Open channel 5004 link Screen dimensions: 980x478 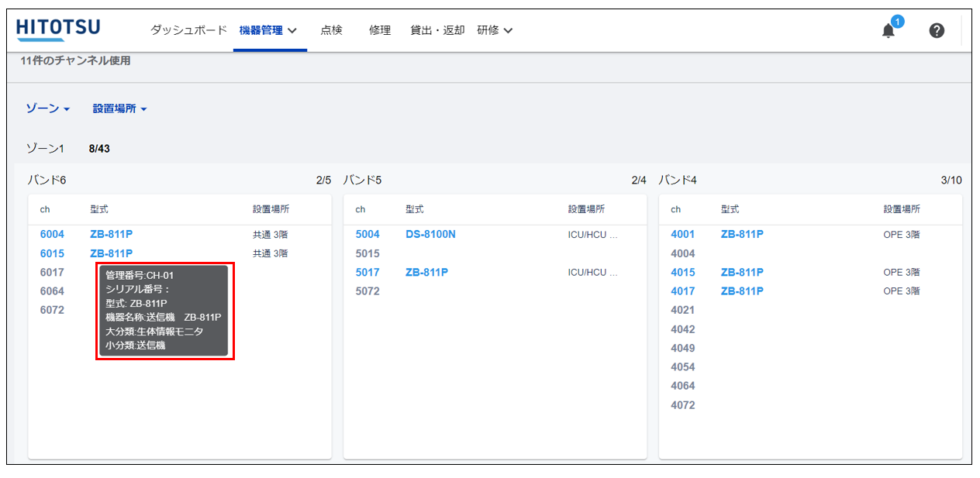[367, 234]
